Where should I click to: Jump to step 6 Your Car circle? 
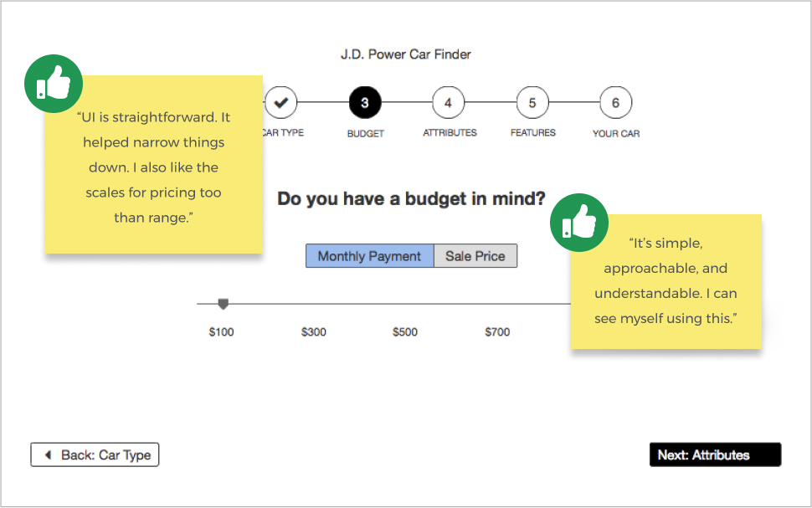point(616,103)
